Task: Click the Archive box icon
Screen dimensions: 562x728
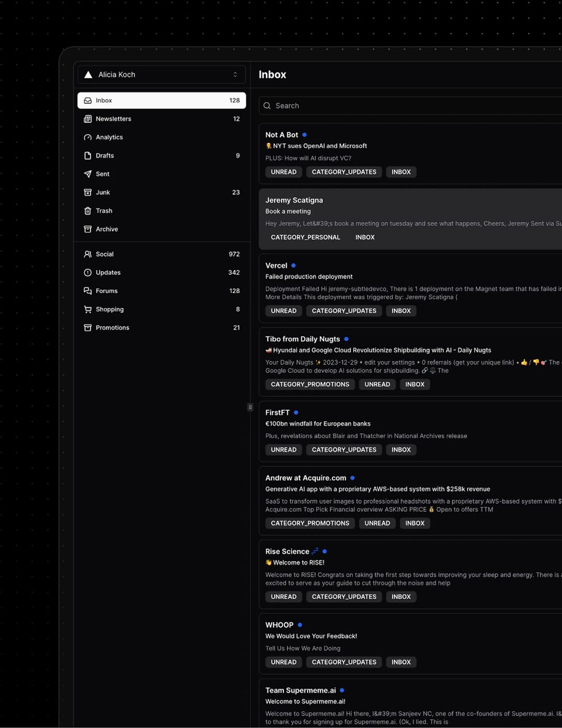Action: click(88, 229)
